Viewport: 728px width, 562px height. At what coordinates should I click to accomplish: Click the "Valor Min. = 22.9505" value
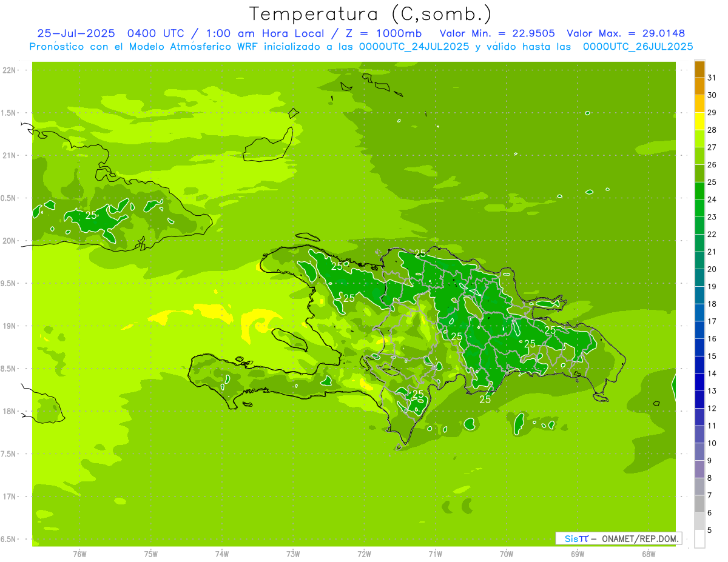click(x=497, y=33)
